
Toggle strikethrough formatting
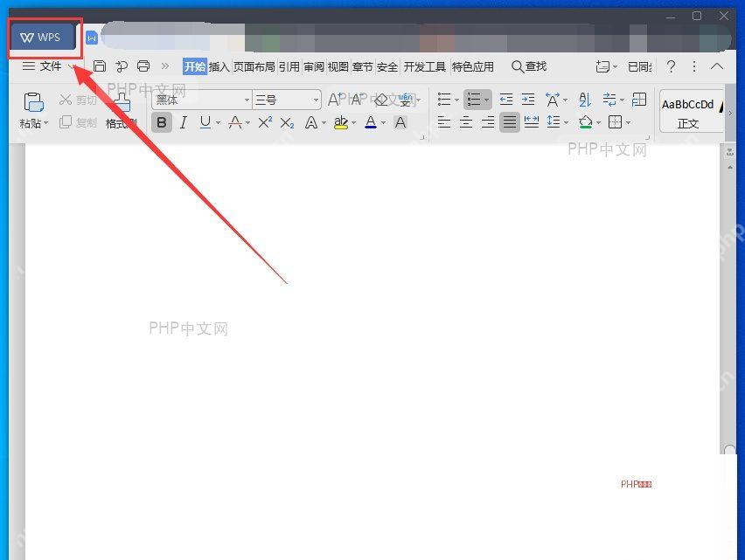point(235,122)
